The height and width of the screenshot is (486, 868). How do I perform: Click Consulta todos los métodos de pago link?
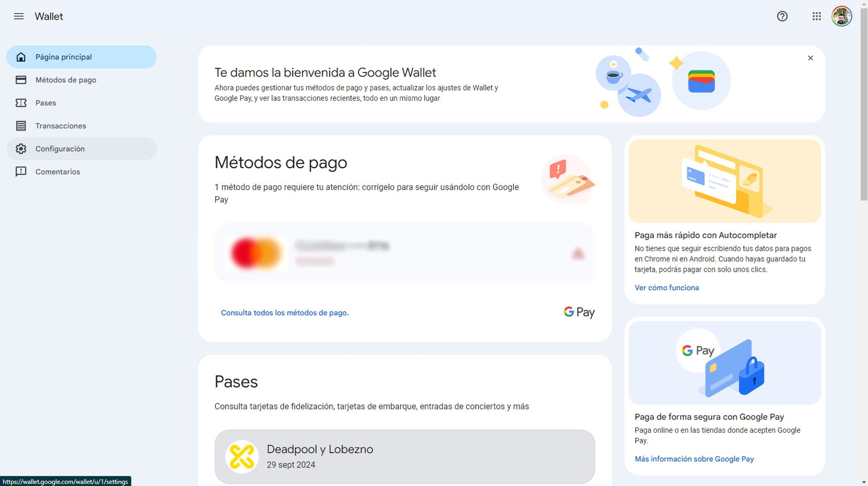(285, 313)
